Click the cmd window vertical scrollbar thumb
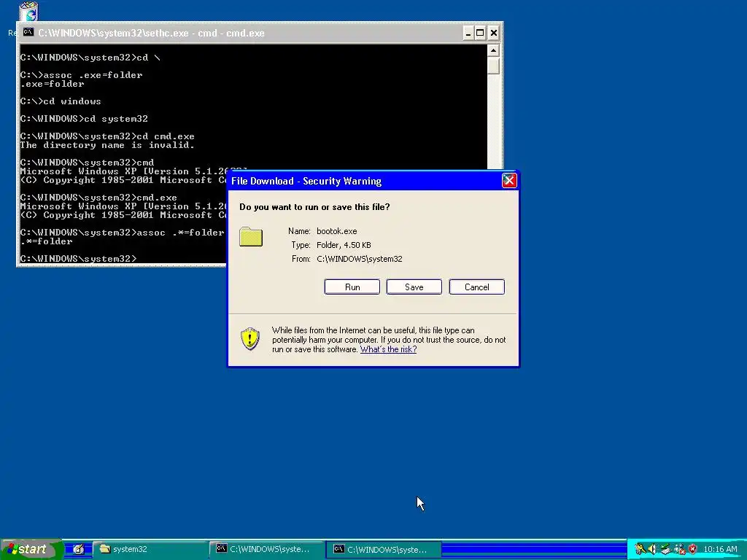The width and height of the screenshot is (747, 560). point(494,65)
